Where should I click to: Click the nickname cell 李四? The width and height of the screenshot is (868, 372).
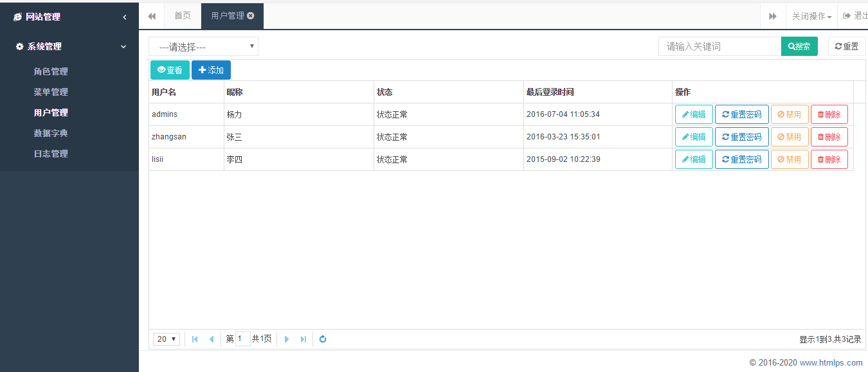(299, 159)
